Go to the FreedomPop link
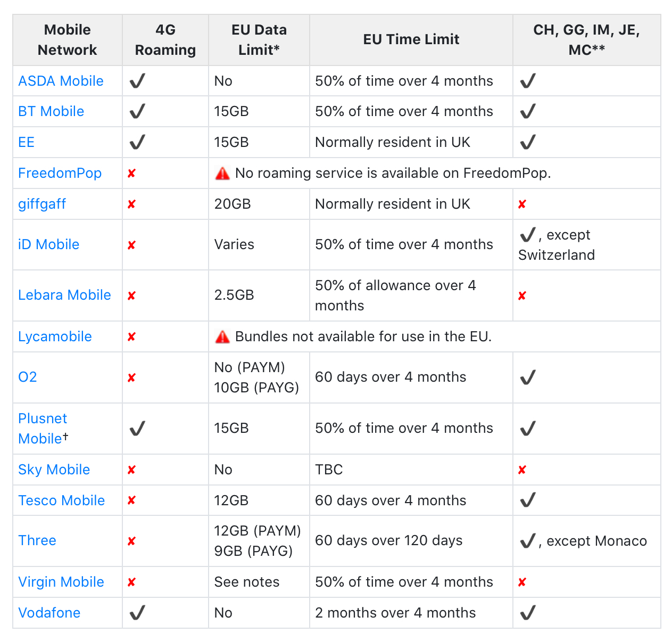Image resolution: width=672 pixels, height=633 pixels. pos(60,173)
